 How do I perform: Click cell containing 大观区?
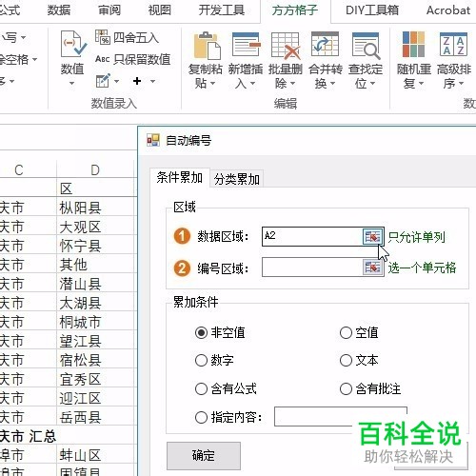[96, 227]
